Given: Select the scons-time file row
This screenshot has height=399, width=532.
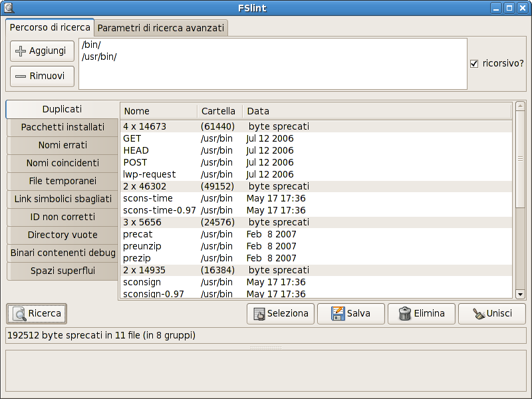Looking at the screenshot, I should (x=316, y=198).
